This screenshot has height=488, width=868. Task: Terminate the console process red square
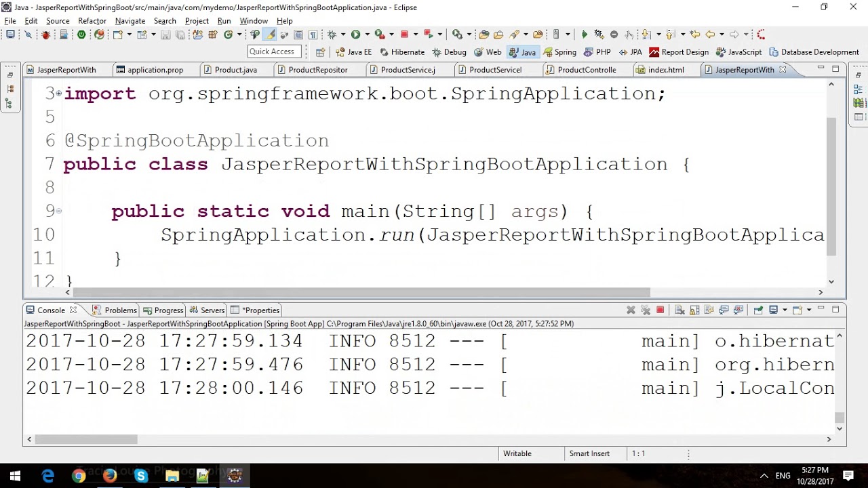coord(660,310)
